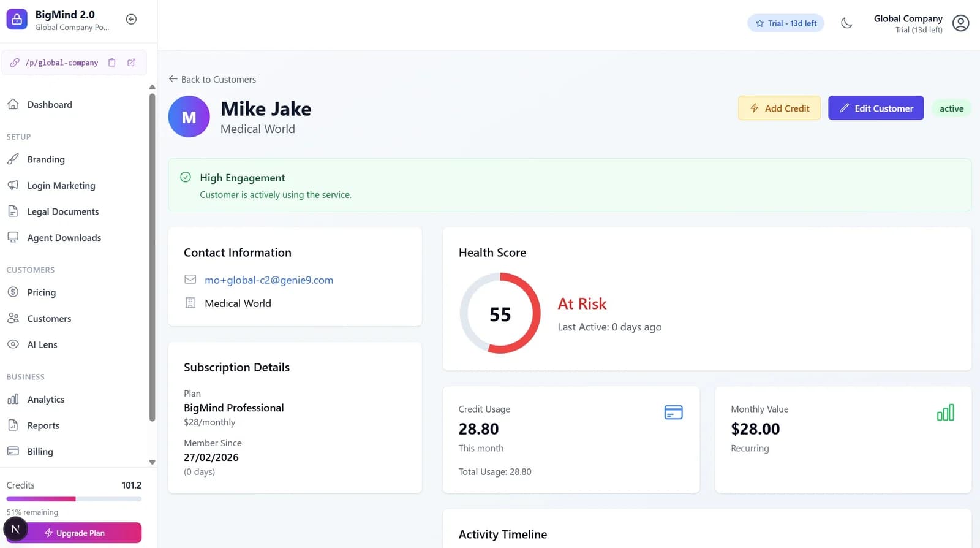
Task: Click the envelope icon in Contact Information
Action: point(190,280)
